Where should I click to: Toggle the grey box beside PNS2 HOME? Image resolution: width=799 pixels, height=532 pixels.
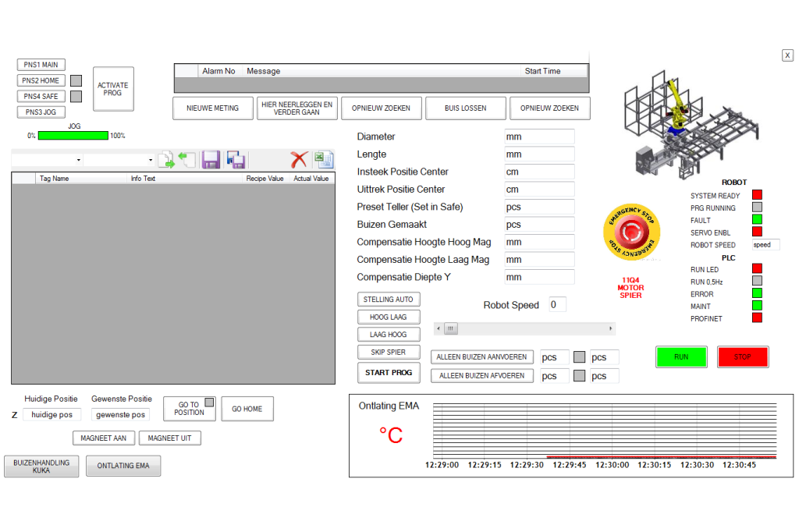tap(76, 80)
